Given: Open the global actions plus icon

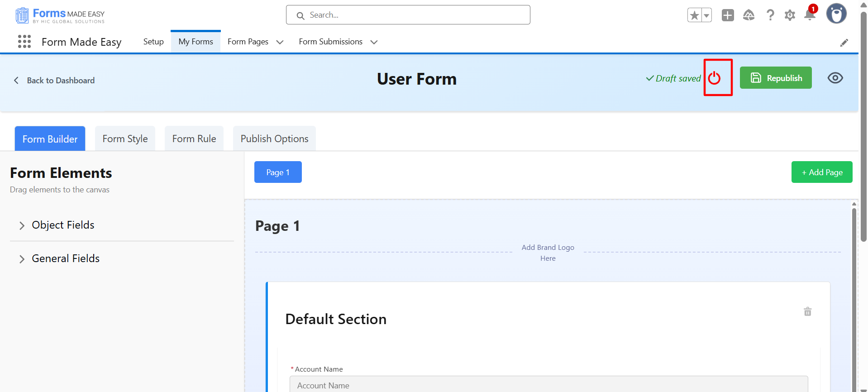Looking at the screenshot, I should point(728,15).
